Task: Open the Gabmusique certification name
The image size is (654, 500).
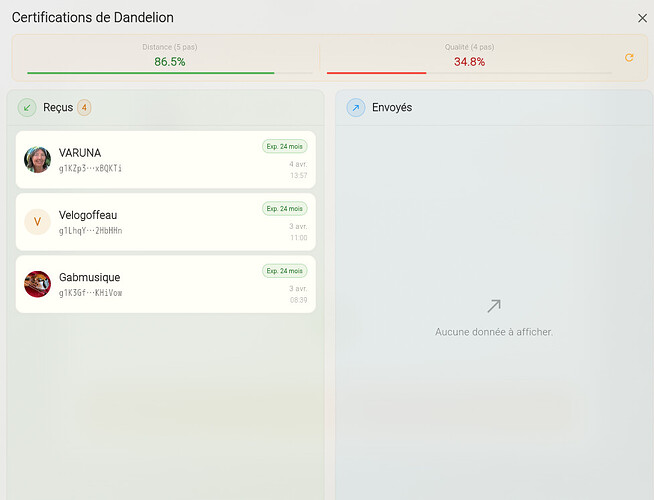Action: pos(89,277)
